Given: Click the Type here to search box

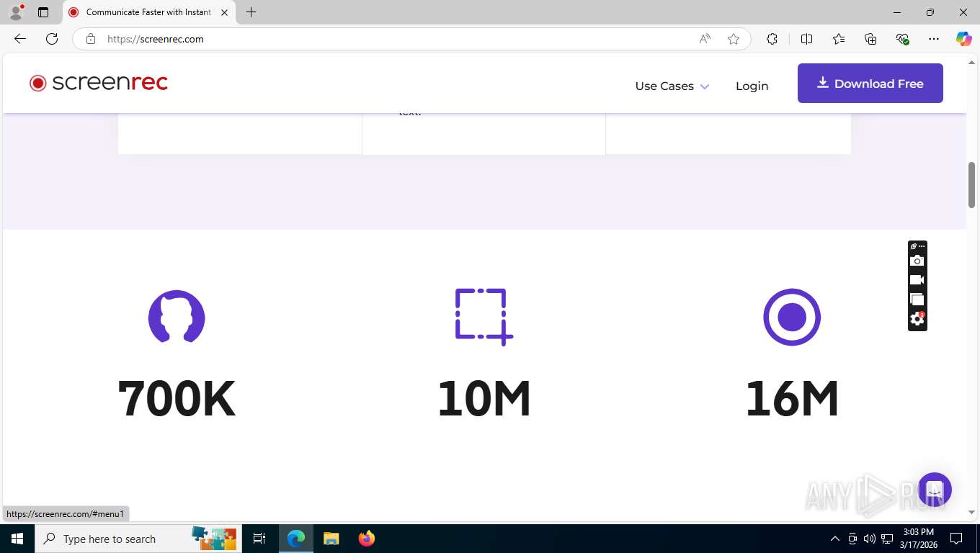Looking at the screenshot, I should tap(138, 539).
